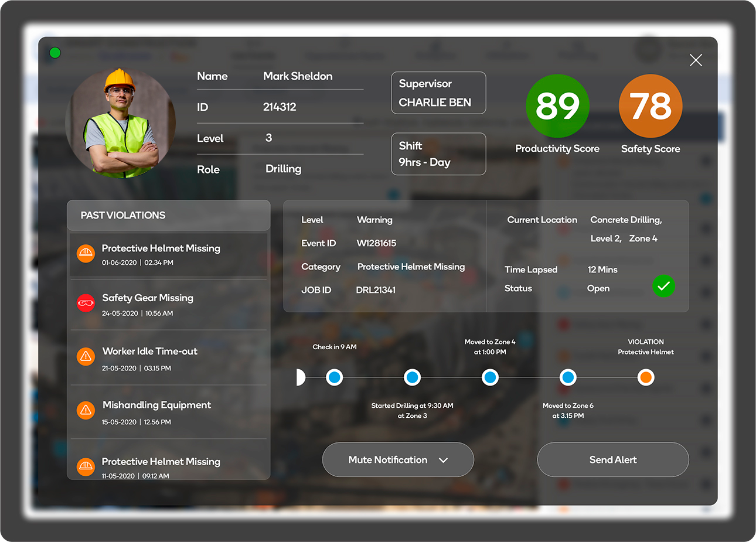Click the green checkmark next to Open status

click(x=663, y=287)
